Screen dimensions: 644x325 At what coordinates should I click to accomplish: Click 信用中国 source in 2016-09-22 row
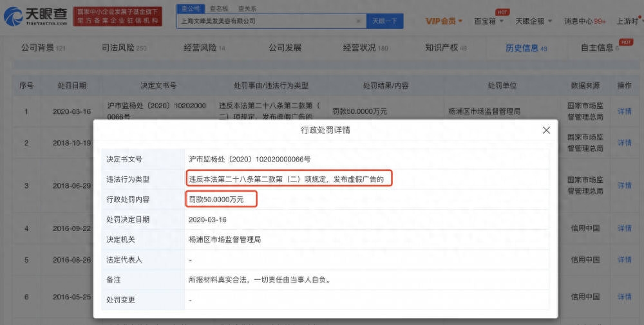(x=585, y=228)
